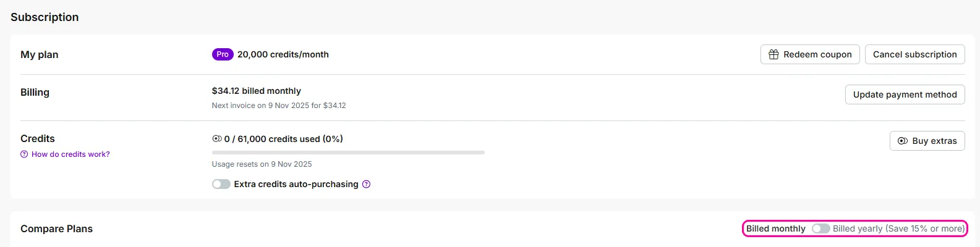The width and height of the screenshot is (980, 247).
Task: Click the '20,000 credits/month' plan text
Action: click(283, 54)
